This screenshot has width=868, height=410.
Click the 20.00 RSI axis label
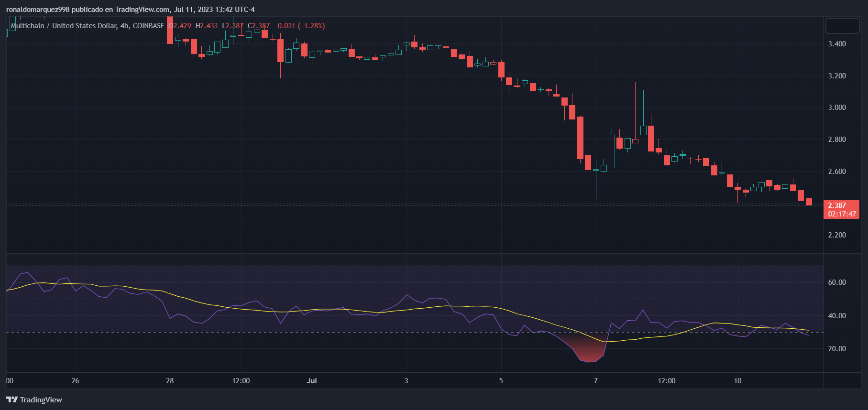(x=837, y=349)
